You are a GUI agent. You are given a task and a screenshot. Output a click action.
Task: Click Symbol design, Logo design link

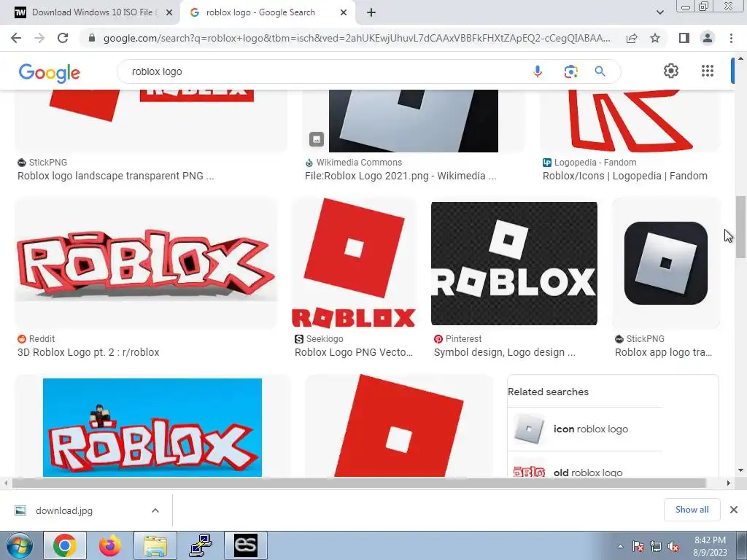[505, 352]
